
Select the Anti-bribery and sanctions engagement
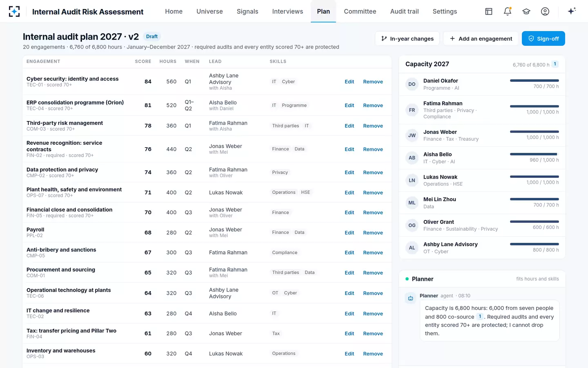click(61, 250)
